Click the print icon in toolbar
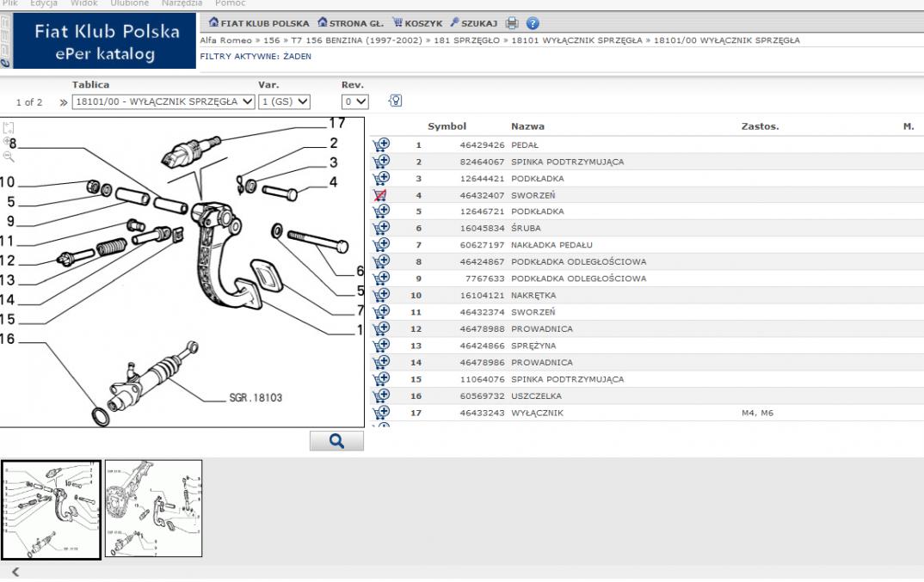Viewport: 924px width, 582px height. 512,23
